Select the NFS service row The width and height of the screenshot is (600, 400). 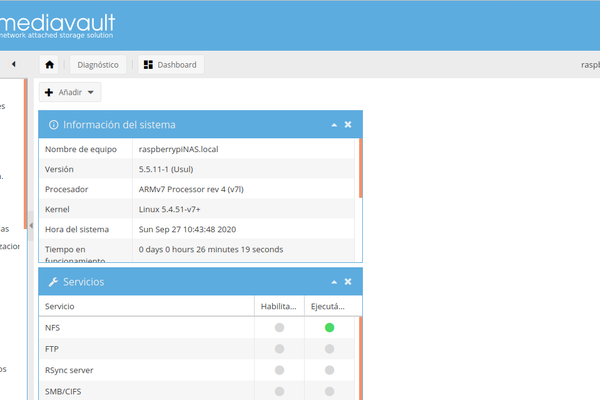click(197, 328)
